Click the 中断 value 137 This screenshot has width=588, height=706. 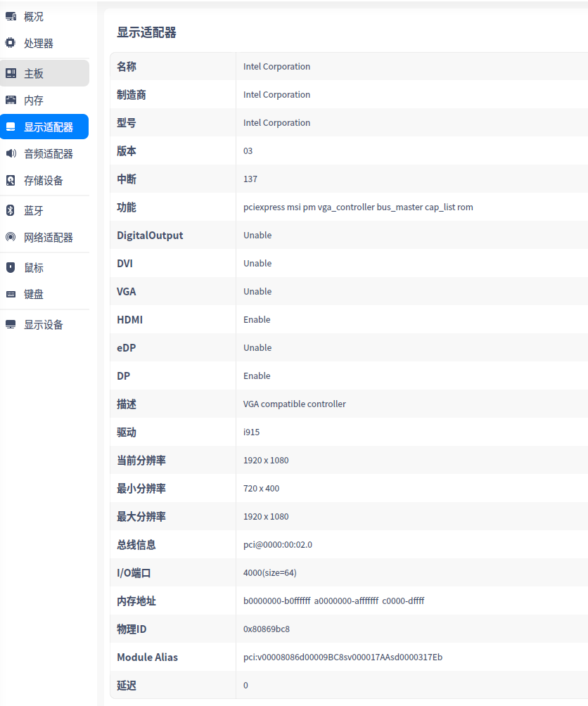(x=250, y=179)
